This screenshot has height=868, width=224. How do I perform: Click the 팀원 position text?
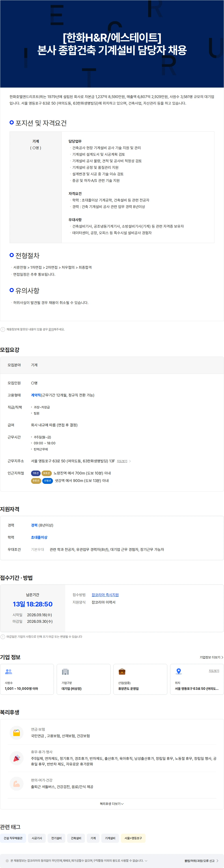pos(36,413)
